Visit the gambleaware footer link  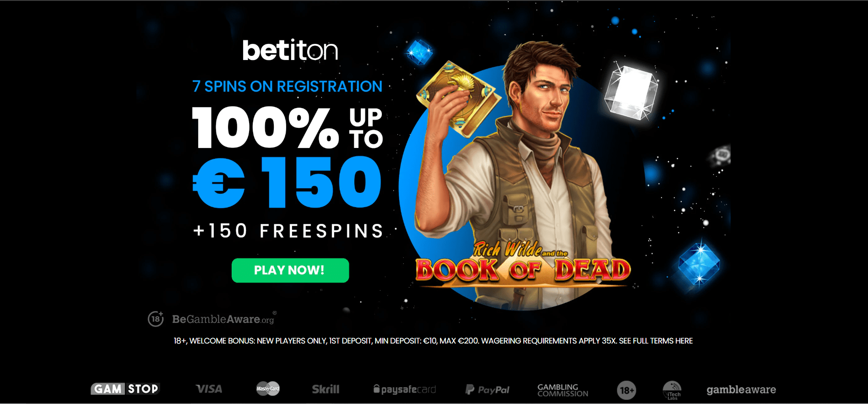tap(741, 390)
